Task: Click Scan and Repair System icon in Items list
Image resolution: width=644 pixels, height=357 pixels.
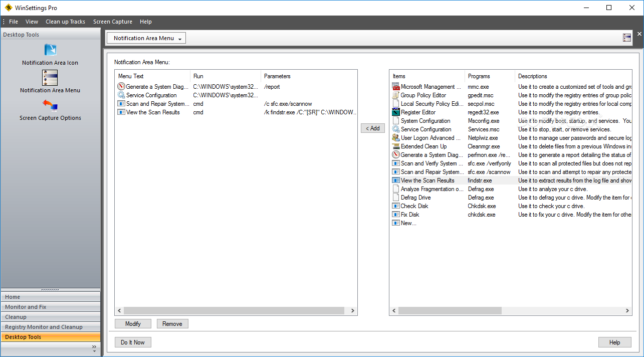Action: click(x=396, y=172)
